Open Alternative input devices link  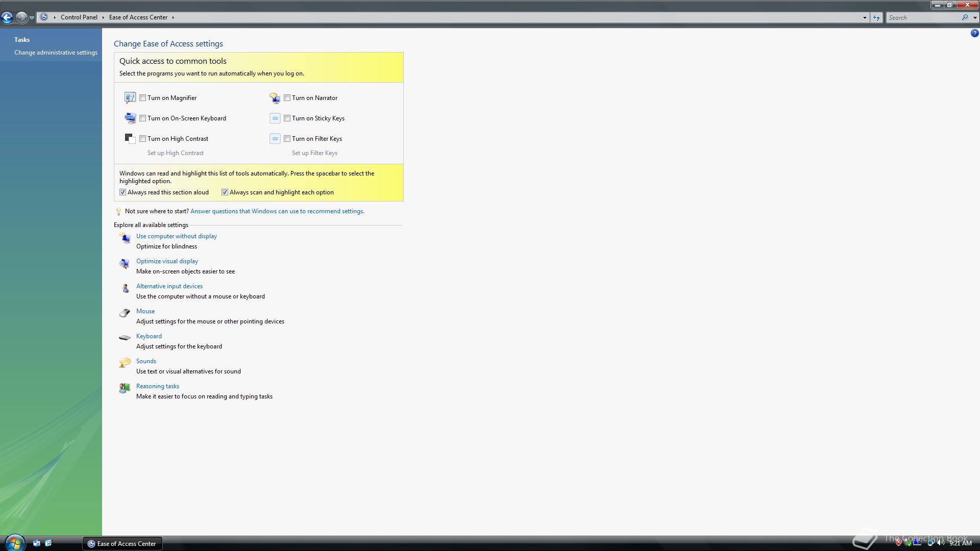coord(169,286)
